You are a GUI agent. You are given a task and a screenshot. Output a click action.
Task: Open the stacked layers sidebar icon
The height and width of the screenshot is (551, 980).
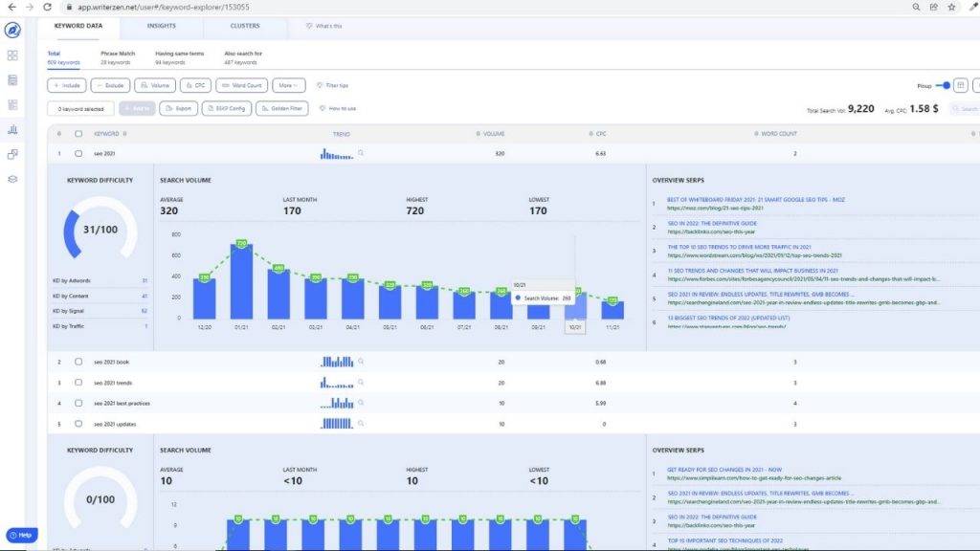(12, 179)
